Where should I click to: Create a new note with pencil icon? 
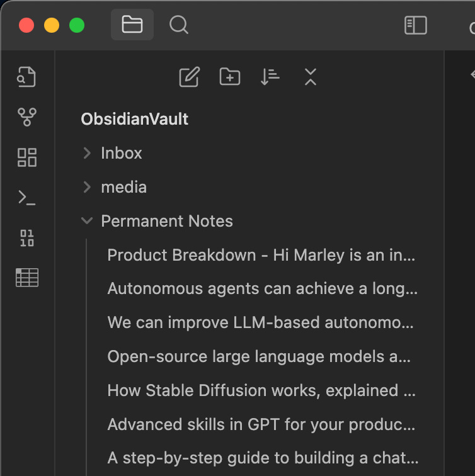(190, 77)
